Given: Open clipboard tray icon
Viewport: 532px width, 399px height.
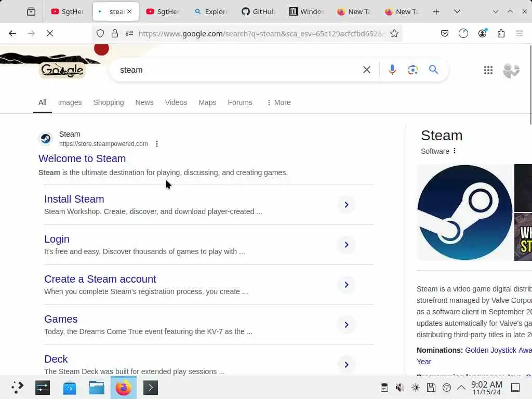Looking at the screenshot, I should [384, 388].
